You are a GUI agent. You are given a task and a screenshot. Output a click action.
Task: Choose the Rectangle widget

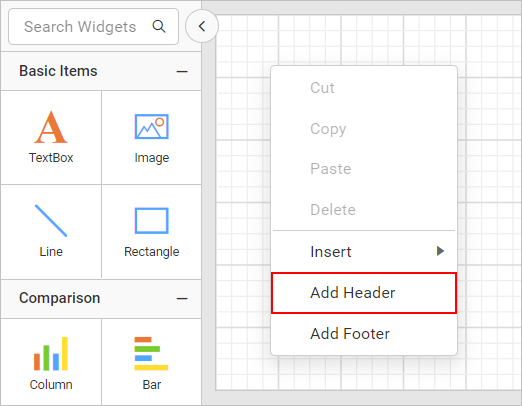(x=152, y=232)
